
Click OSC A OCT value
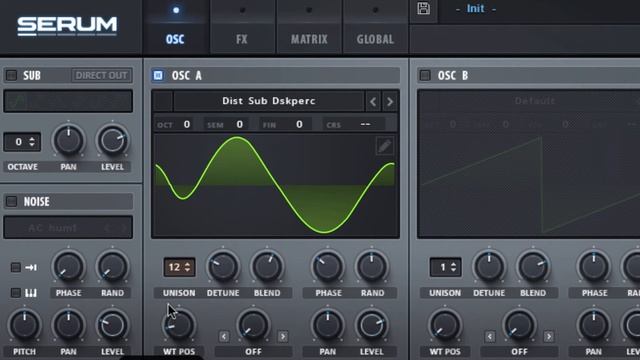coord(187,124)
